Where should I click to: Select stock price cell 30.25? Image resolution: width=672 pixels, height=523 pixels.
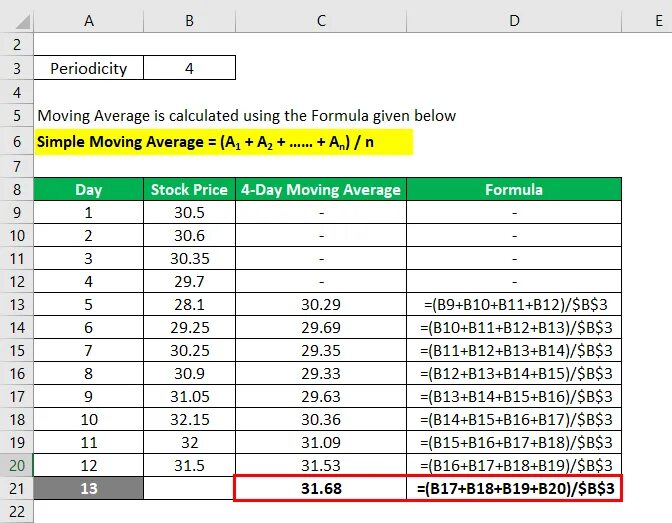189,350
